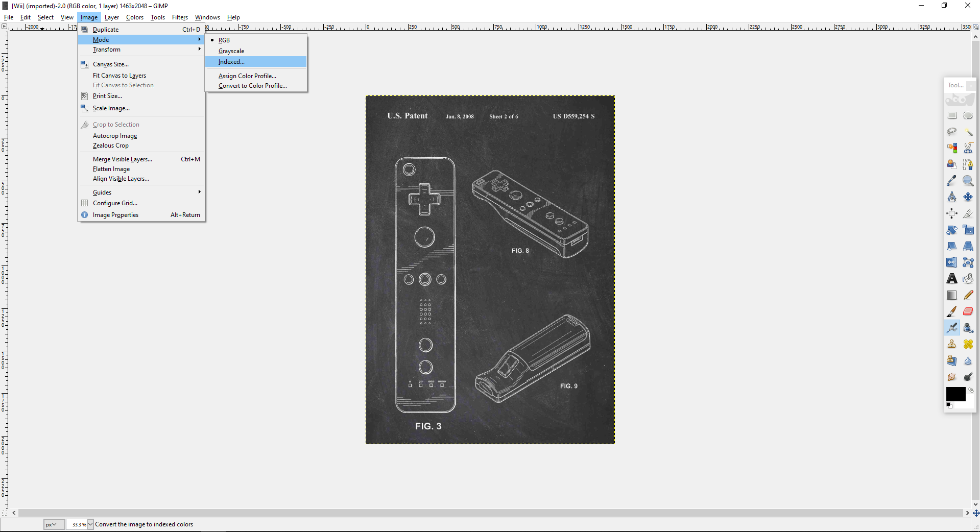This screenshot has height=532, width=980.
Task: Activate the Clone stamp tool
Action: pos(951,343)
